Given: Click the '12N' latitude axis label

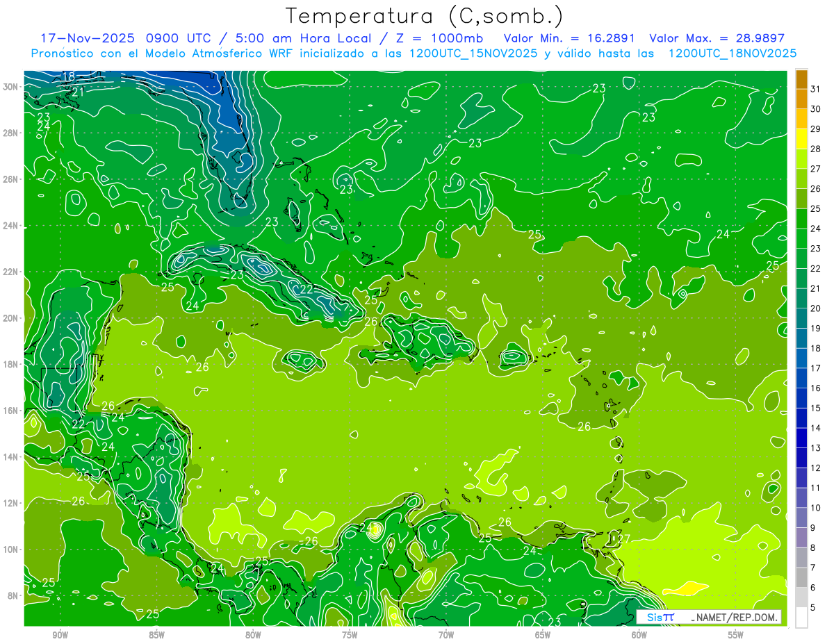Looking at the screenshot, I should pos(11,503).
